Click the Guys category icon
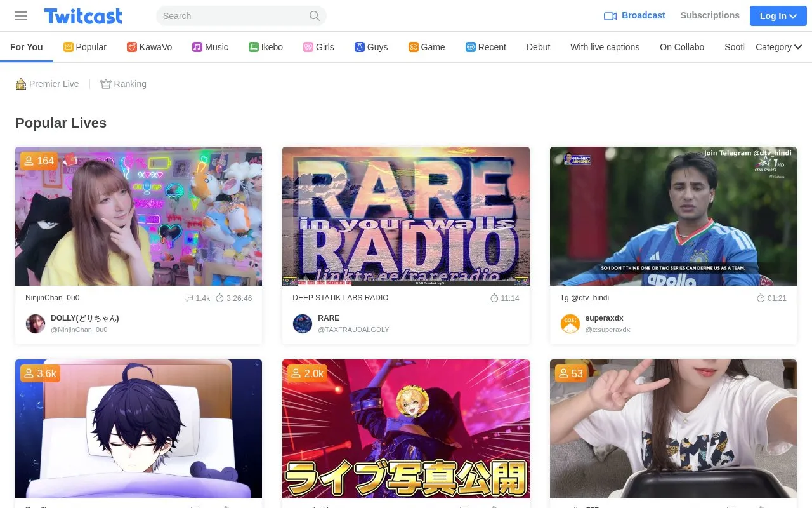The image size is (812, 508). [x=360, y=47]
